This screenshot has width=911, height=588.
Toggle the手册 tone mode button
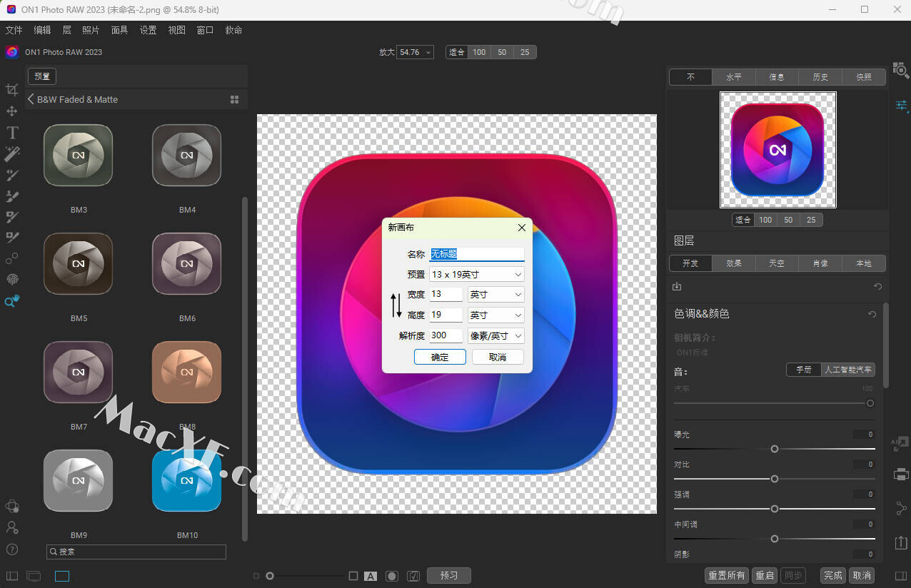804,370
